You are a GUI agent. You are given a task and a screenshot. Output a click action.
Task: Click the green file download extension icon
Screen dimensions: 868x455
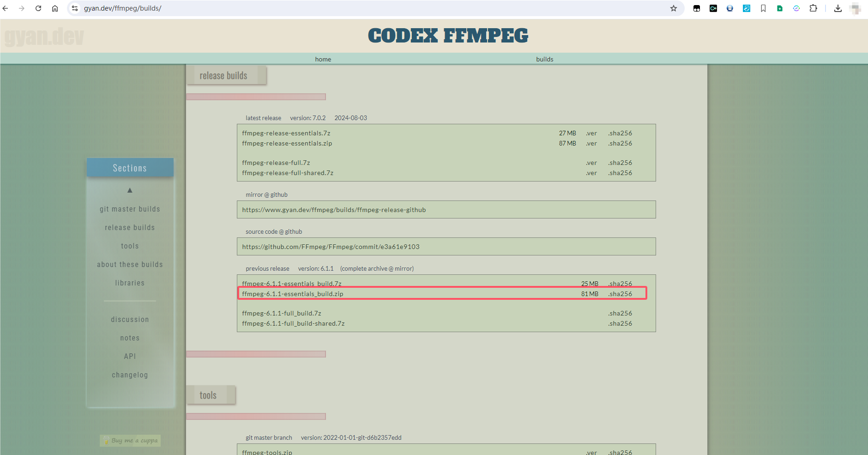point(780,8)
